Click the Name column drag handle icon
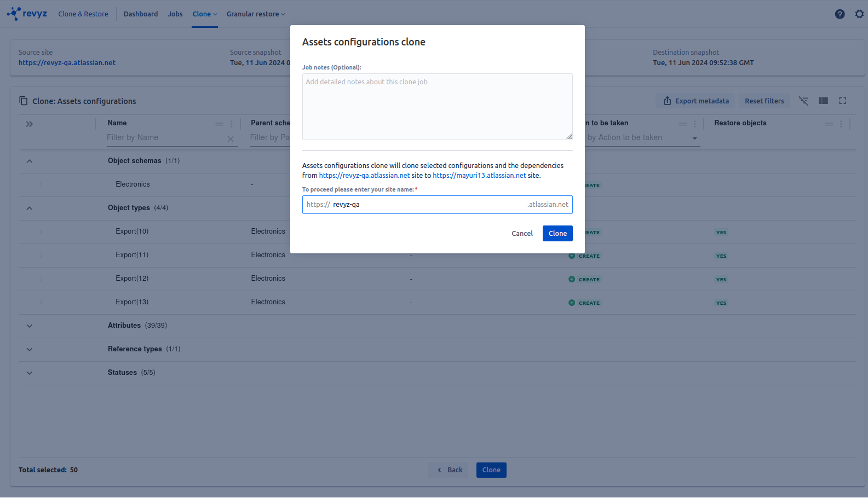This screenshot has height=498, width=868. tap(220, 124)
